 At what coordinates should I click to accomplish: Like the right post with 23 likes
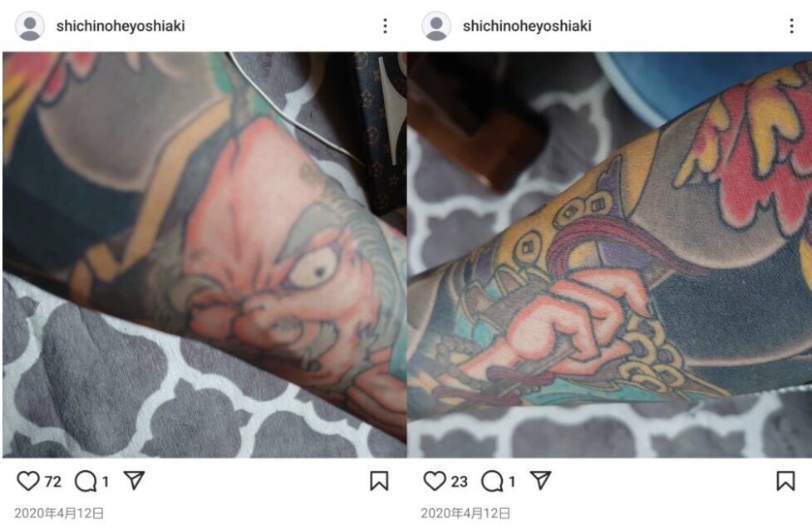click(x=435, y=482)
